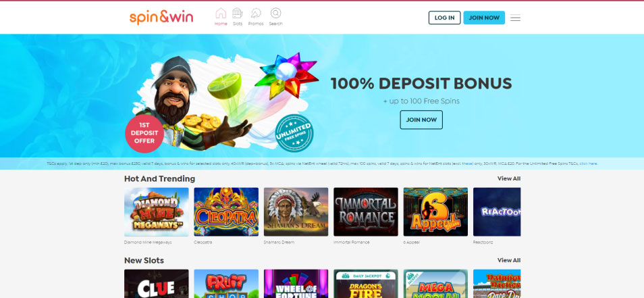Open the 6 Appeal slot thumbnail

tap(435, 212)
